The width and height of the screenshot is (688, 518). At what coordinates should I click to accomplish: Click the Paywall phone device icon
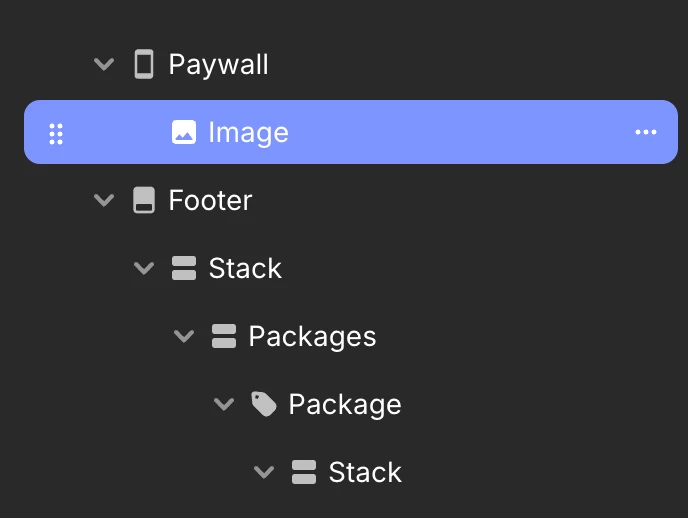coord(143,64)
